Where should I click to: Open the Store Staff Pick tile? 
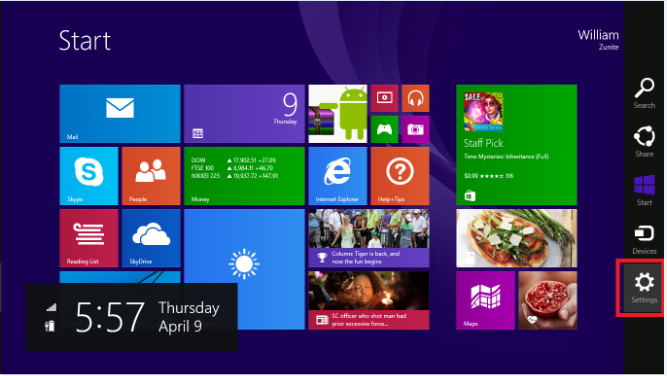click(x=516, y=145)
